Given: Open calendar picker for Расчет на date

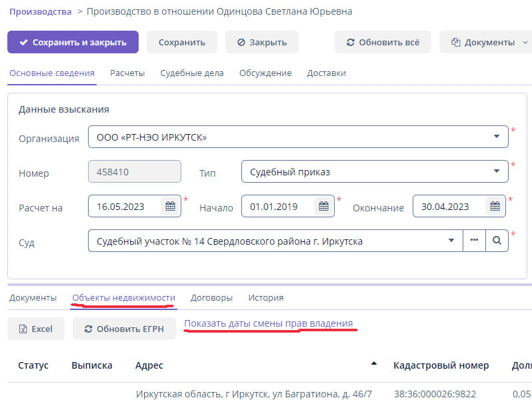Looking at the screenshot, I should pyautogui.click(x=171, y=207).
